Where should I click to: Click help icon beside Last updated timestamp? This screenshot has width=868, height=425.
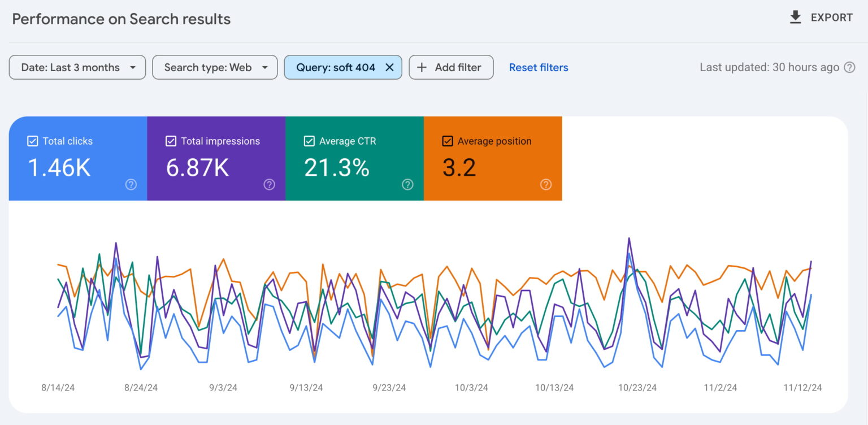(x=849, y=67)
